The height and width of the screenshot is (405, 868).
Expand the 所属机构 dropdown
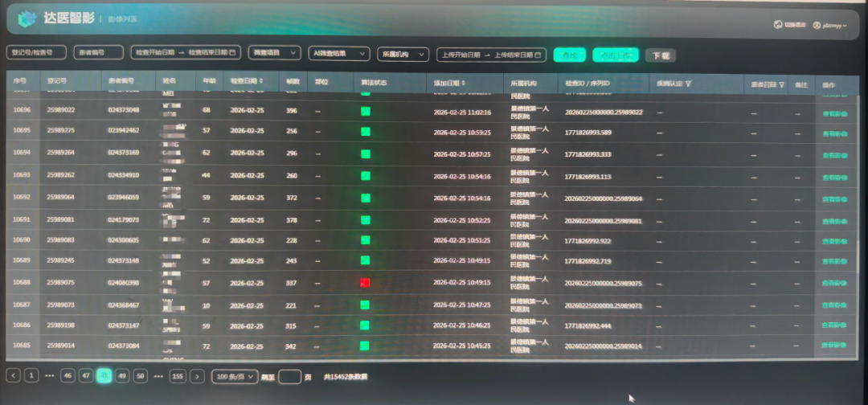click(403, 55)
